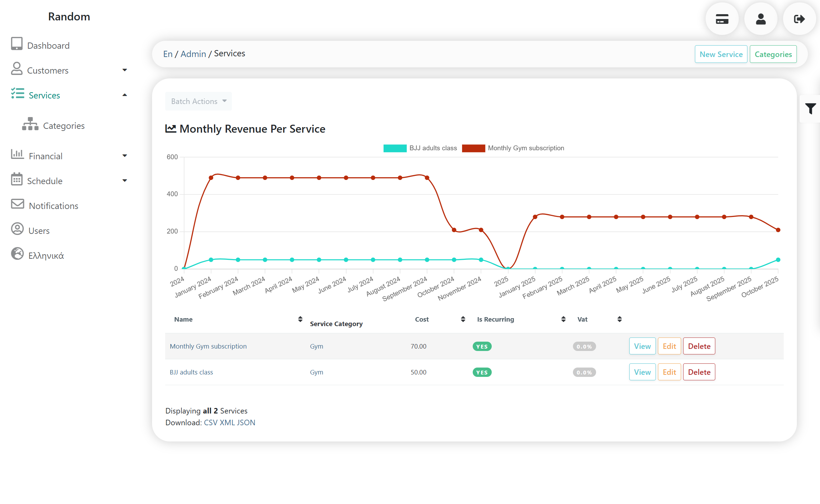This screenshot has width=820, height=504.
Task: Open Users via its circle icon
Action: coord(17,229)
